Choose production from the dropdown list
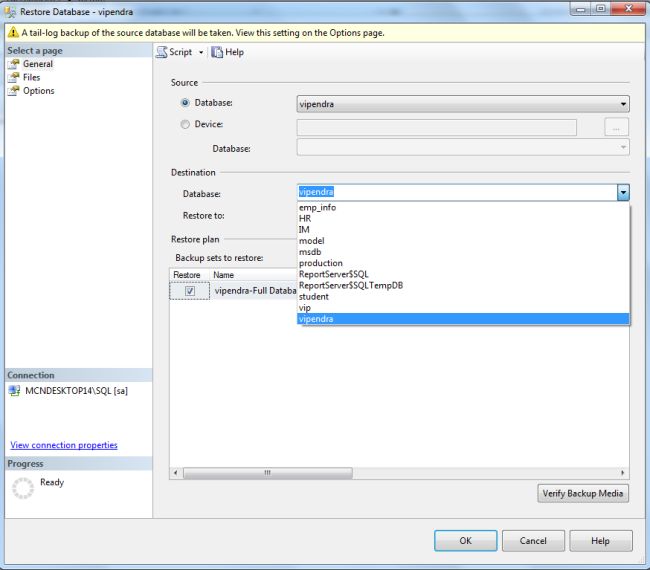 463,263
